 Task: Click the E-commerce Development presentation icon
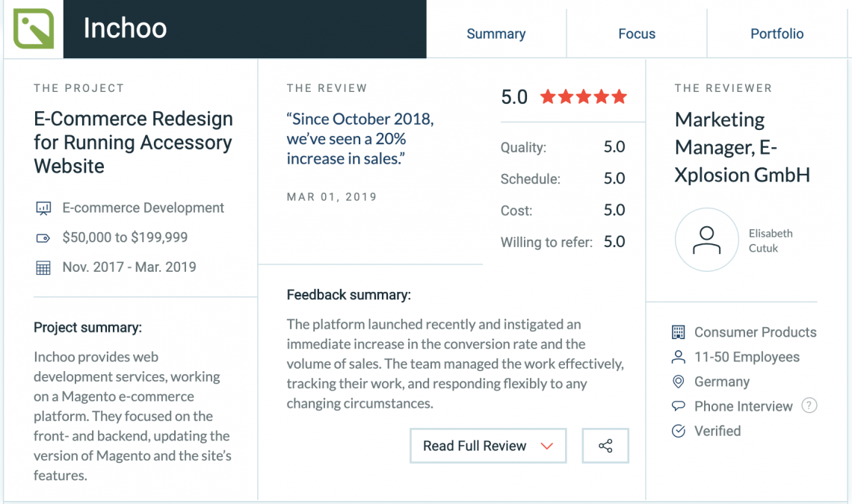[43, 208]
